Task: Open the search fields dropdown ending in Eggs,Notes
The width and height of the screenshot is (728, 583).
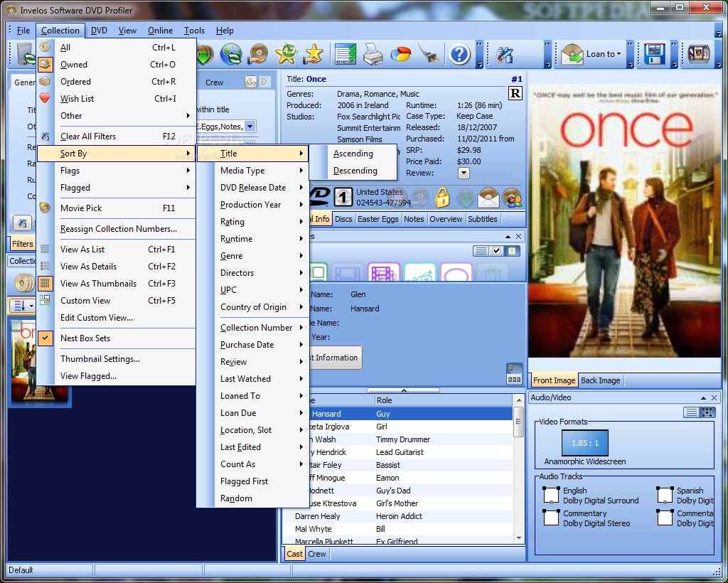Action: 250,127
